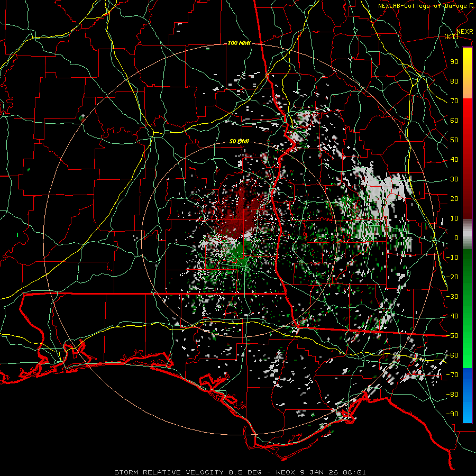Select the blue segment of the color bar
Viewport: 476px width, 476px height.
(x=467, y=395)
